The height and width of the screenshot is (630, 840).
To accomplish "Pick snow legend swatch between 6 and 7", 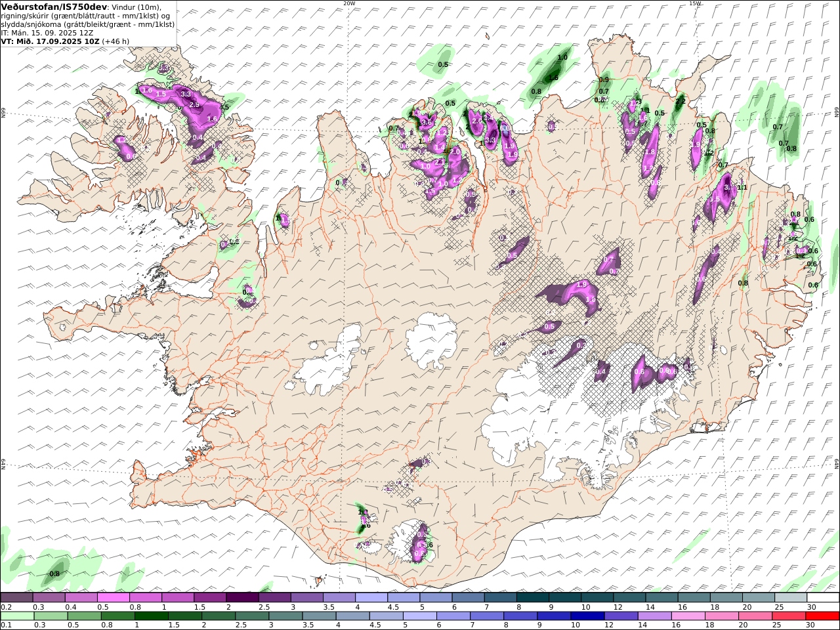I will [x=468, y=597].
